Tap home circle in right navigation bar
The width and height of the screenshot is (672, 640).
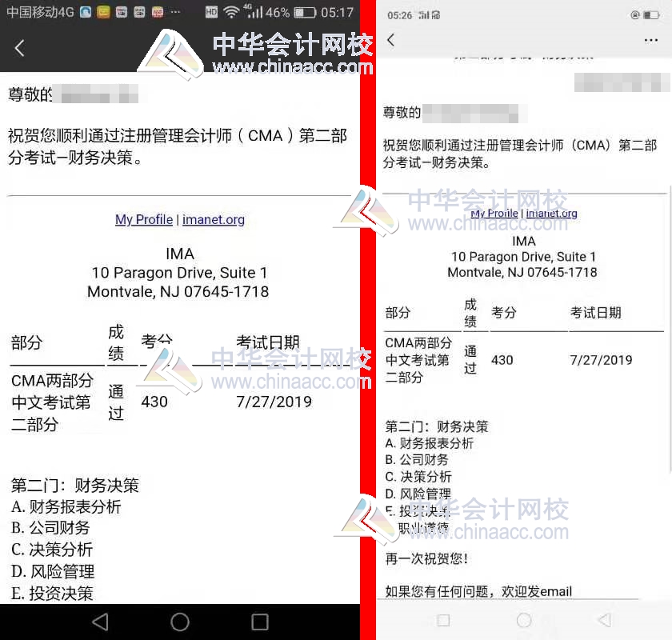point(524,620)
